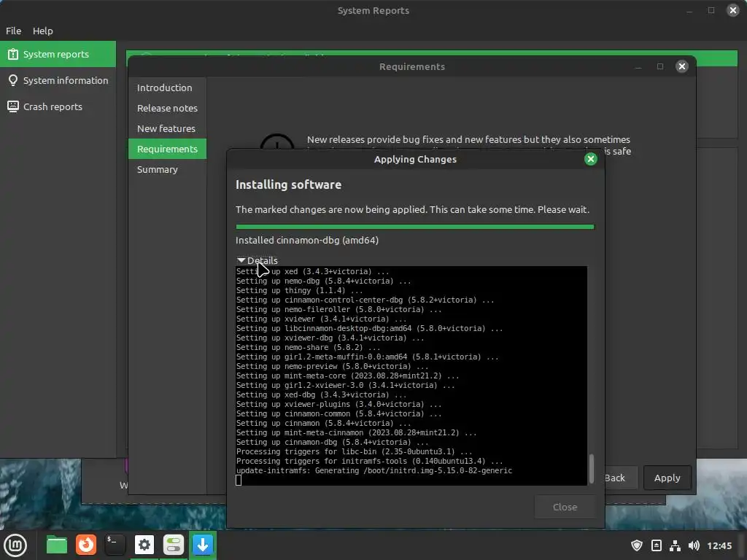Click 'Processing triggers for libc-bin' line

click(354, 451)
